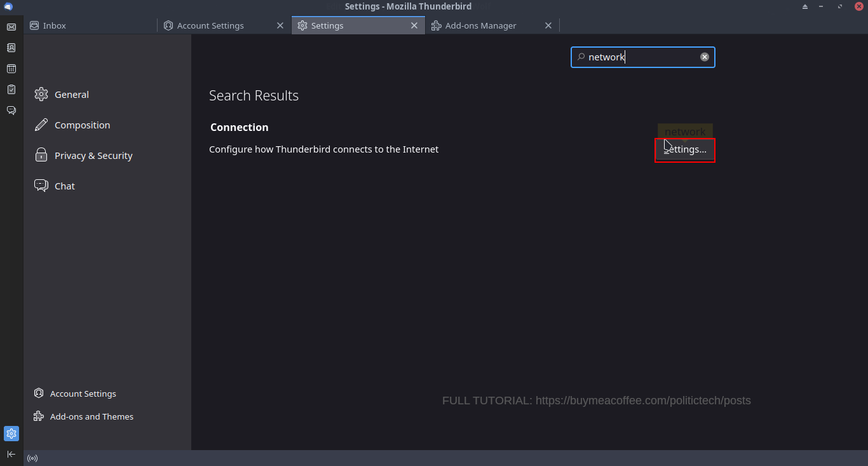Select the Settings tab
The width and height of the screenshot is (868, 466).
tap(358, 25)
